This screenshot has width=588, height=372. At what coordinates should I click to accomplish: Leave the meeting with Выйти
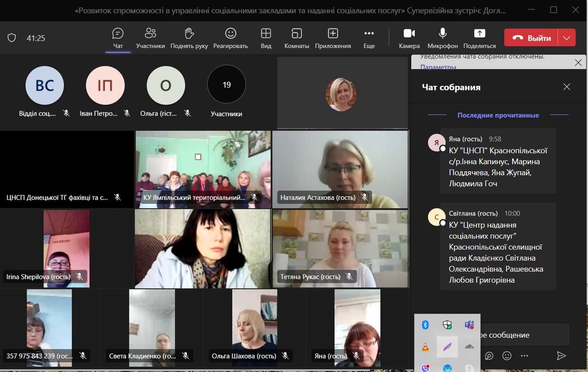pos(531,38)
